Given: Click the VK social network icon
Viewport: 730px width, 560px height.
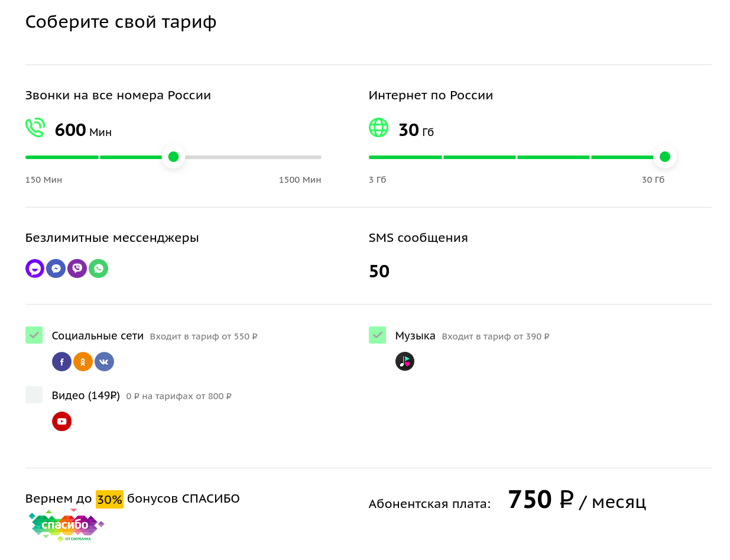Looking at the screenshot, I should [x=104, y=362].
